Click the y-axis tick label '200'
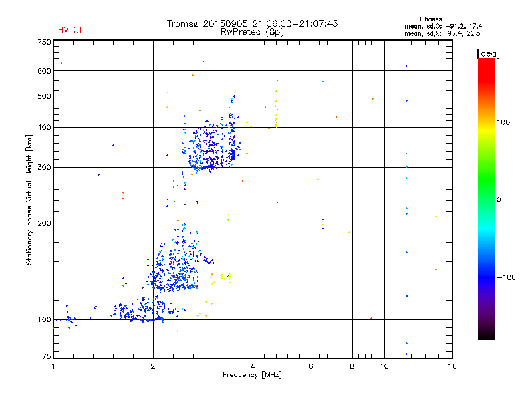Screen dimensions: 532x399 tap(44, 223)
